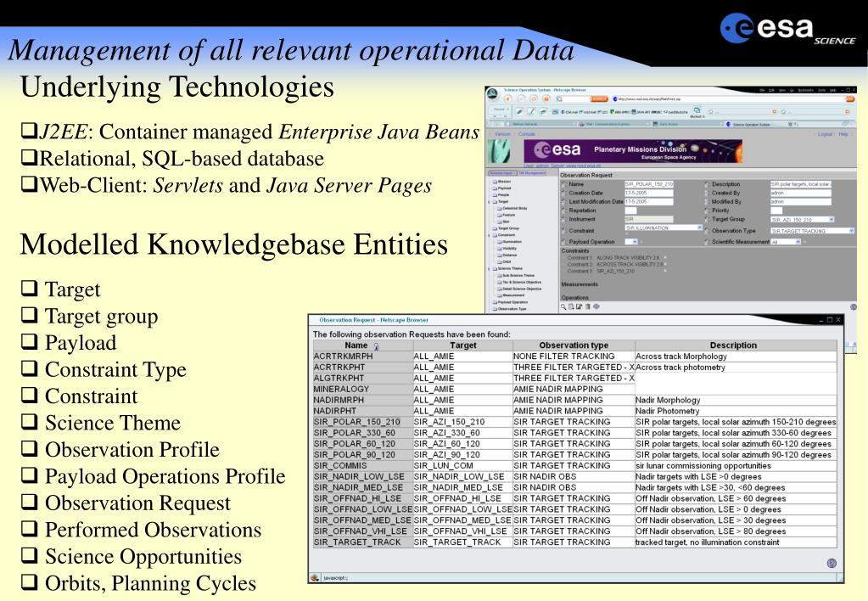Image resolution: width=868 pixels, height=601 pixels.
Task: Click the esa Planetary Missions Division banner
Action: pos(633,151)
